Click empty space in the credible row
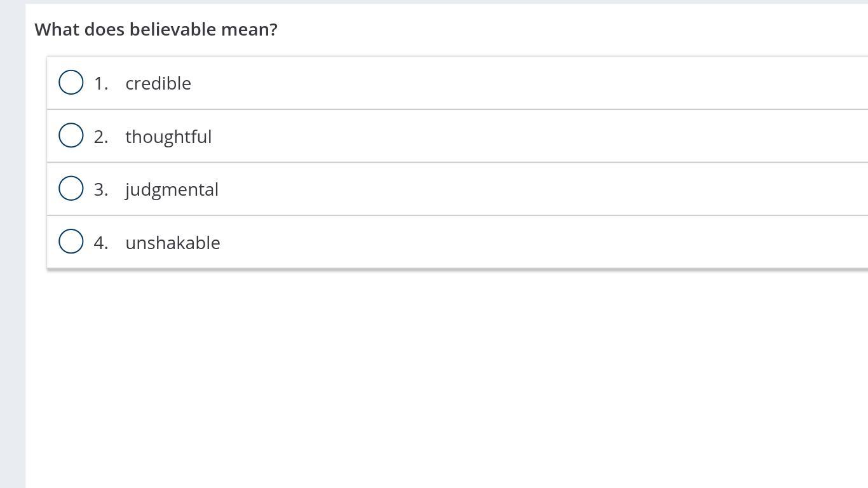This screenshot has width=868, height=488. coord(508,83)
